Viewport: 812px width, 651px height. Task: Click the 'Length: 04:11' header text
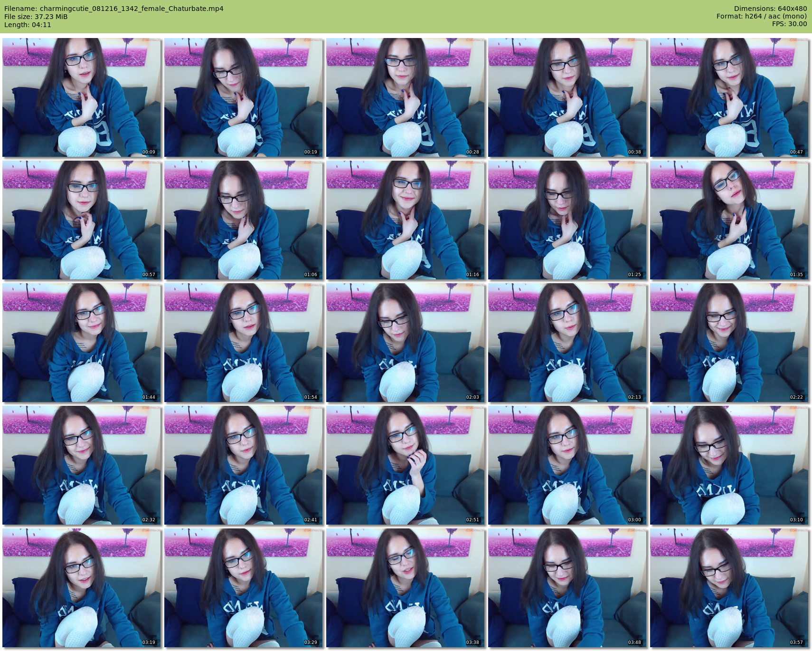click(x=28, y=25)
